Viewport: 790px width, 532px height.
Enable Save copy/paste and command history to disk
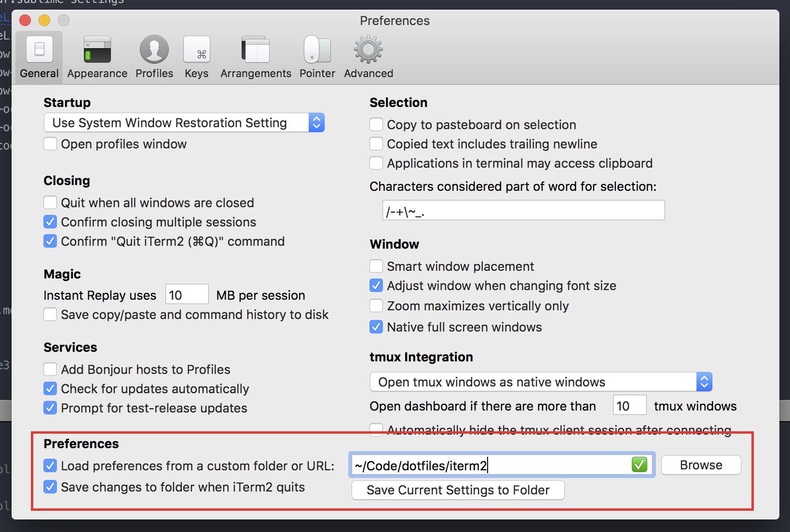50,315
